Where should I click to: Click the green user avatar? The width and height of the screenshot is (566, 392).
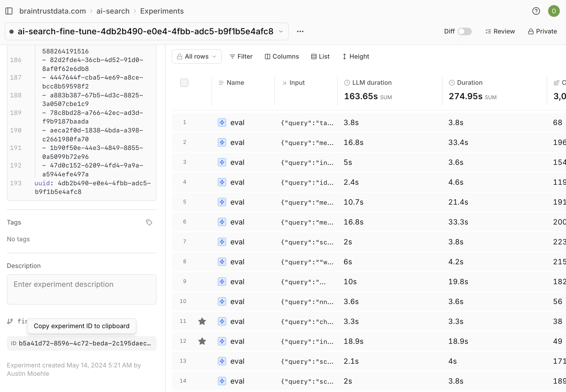[554, 11]
